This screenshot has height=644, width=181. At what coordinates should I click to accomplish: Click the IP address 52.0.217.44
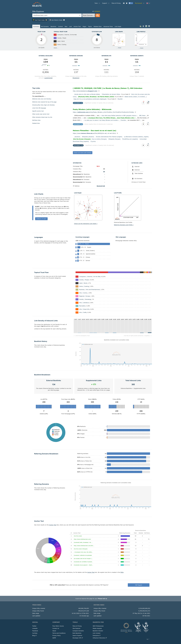pyautogui.click(x=101, y=186)
